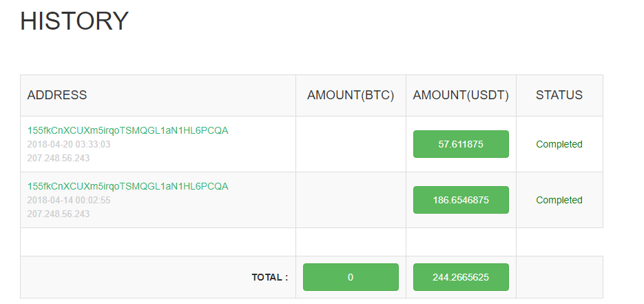Click the TOTAL : label
Image resolution: width=644 pixels, height=304 pixels.
tap(270, 278)
